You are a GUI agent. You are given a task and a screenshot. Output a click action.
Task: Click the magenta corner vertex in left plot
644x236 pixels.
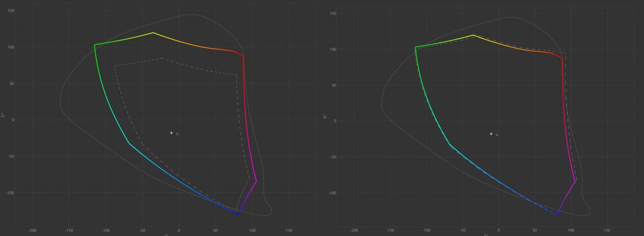(x=257, y=181)
